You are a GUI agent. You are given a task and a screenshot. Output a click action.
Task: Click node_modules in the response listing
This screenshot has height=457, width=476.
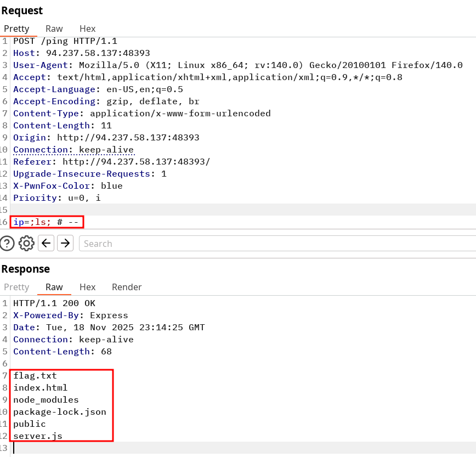46,400
